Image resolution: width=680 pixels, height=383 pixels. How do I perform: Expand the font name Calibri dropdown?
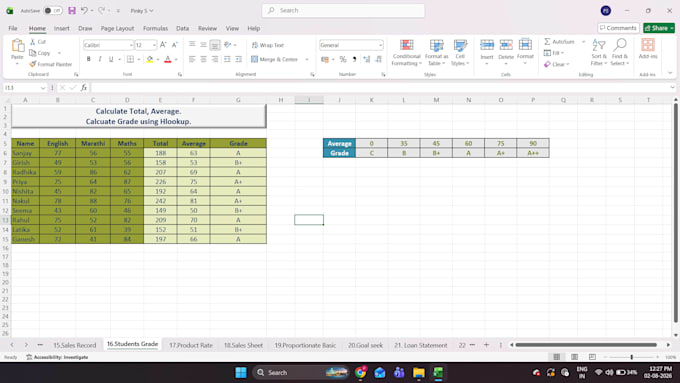point(131,45)
